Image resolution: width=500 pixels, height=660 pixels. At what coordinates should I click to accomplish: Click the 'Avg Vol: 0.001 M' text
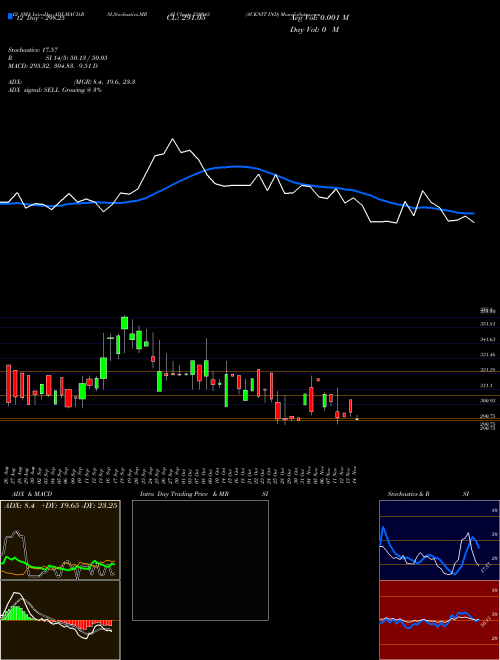coord(319,18)
